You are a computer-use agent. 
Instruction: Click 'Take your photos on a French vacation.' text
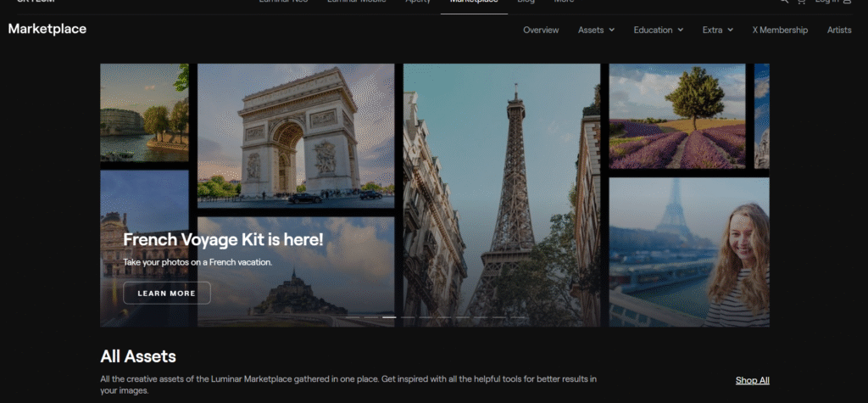click(x=198, y=262)
